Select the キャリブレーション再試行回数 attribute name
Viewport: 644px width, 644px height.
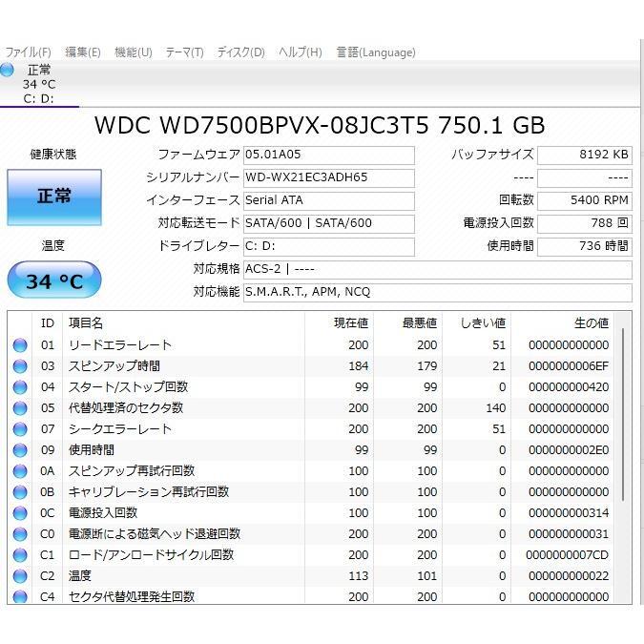click(x=149, y=491)
